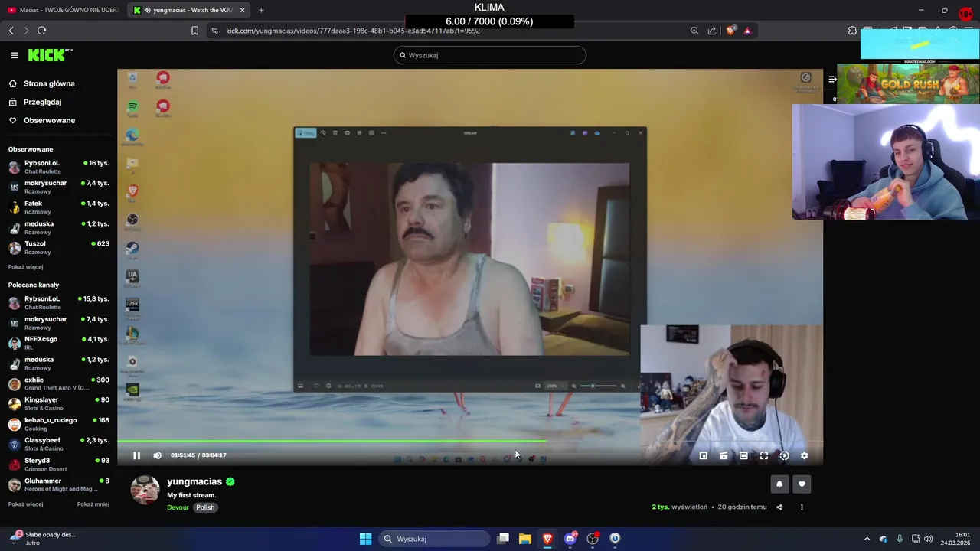Screen dimensions: 980x551
Task: Open followed channel Fatek
Action: [58, 207]
